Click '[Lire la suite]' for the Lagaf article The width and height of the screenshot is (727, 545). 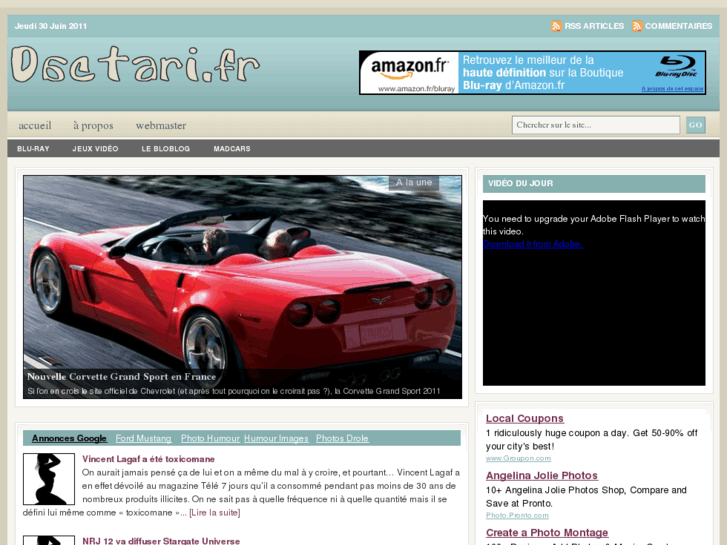[215, 513]
